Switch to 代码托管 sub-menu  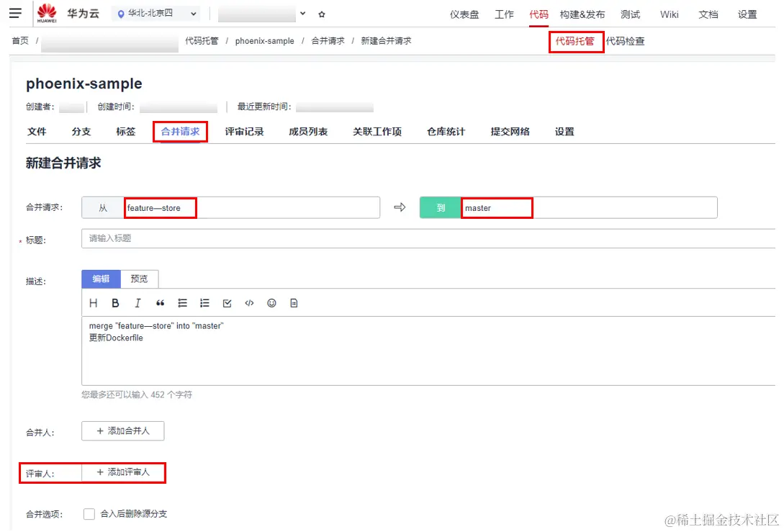click(x=575, y=42)
